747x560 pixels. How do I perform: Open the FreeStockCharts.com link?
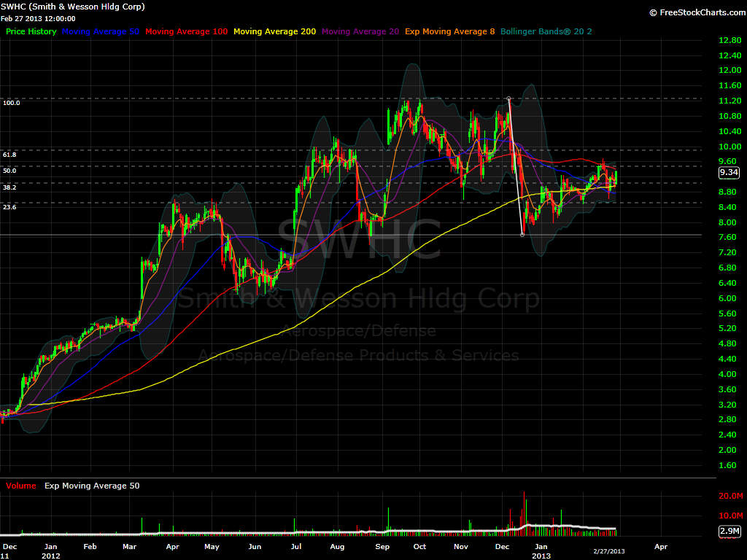(695, 12)
